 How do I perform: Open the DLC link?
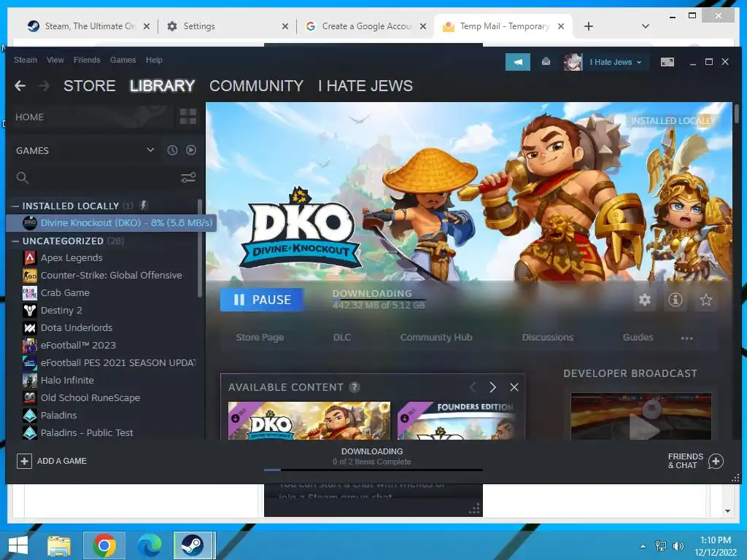[341, 338]
